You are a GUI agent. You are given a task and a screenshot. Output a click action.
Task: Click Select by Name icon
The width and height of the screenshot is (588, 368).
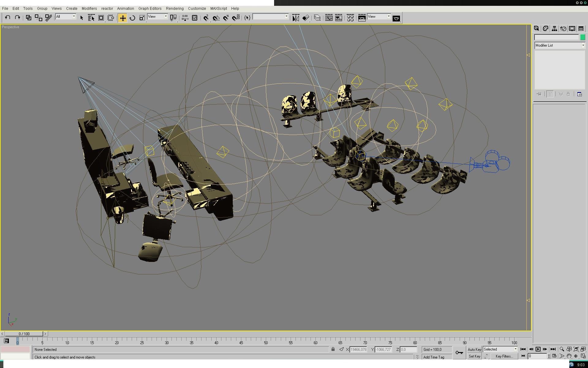[91, 18]
